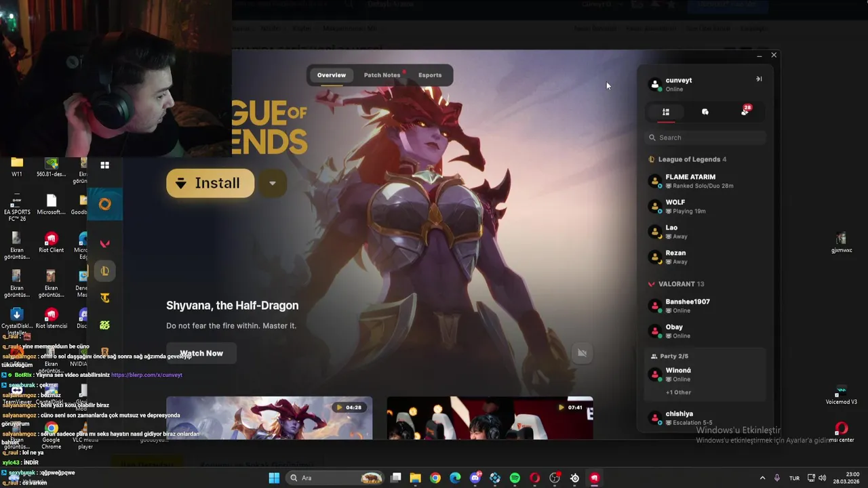Show friends list tab icon

coord(666,112)
